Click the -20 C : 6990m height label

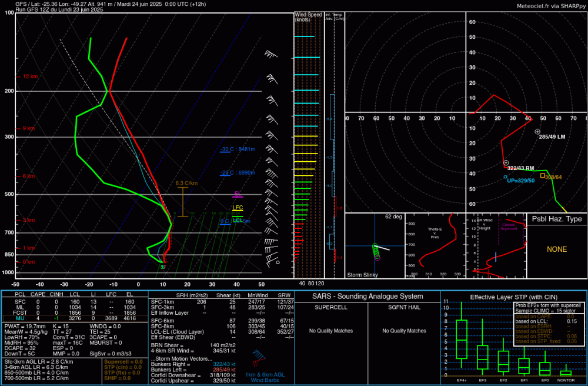pyautogui.click(x=238, y=172)
